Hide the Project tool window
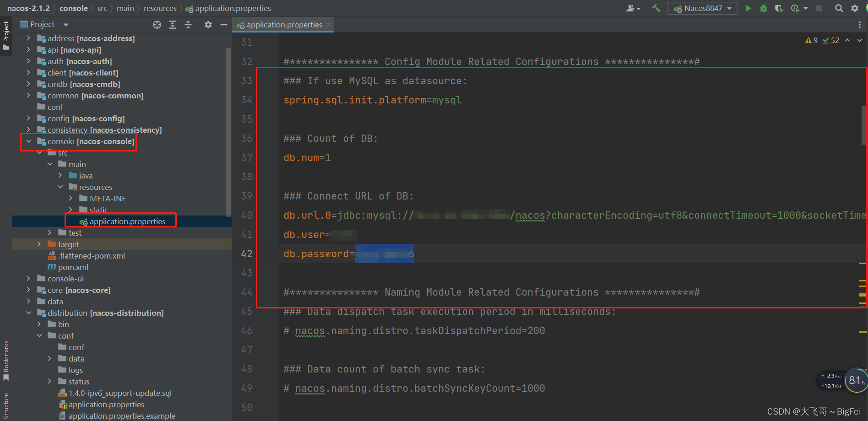The image size is (868, 421). (224, 25)
